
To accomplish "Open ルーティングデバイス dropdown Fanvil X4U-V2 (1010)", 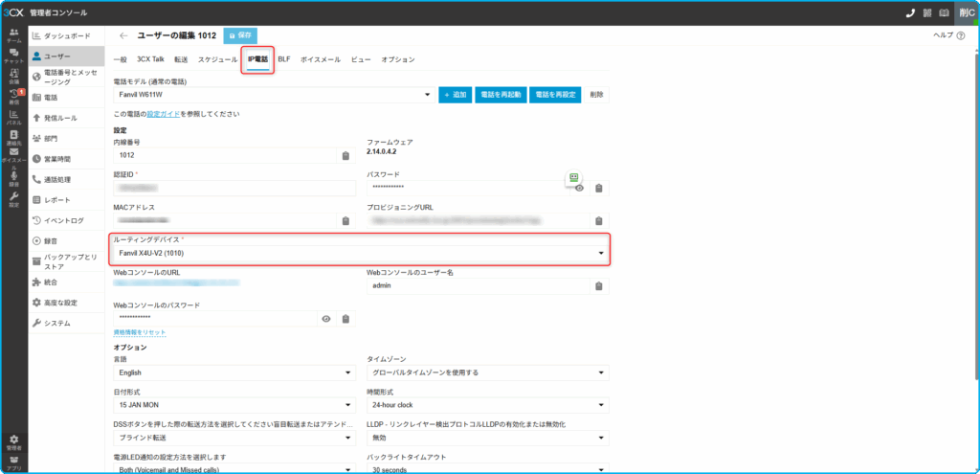I will 361,253.
